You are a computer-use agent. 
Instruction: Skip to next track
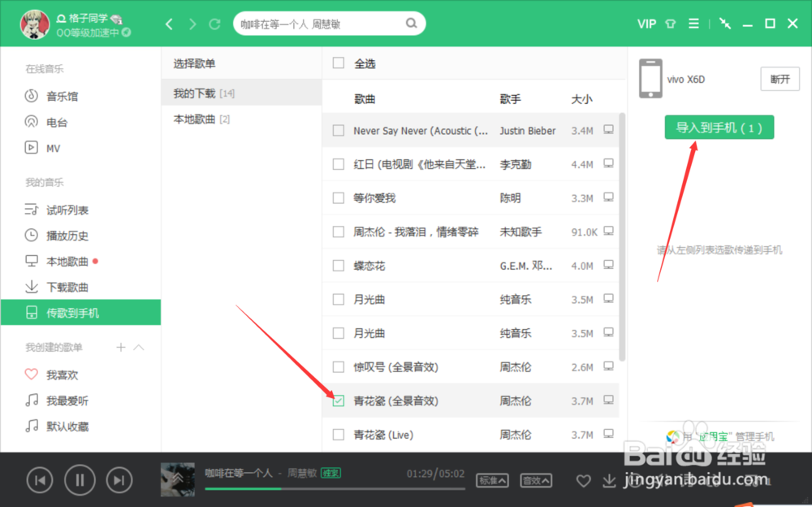pos(119,480)
